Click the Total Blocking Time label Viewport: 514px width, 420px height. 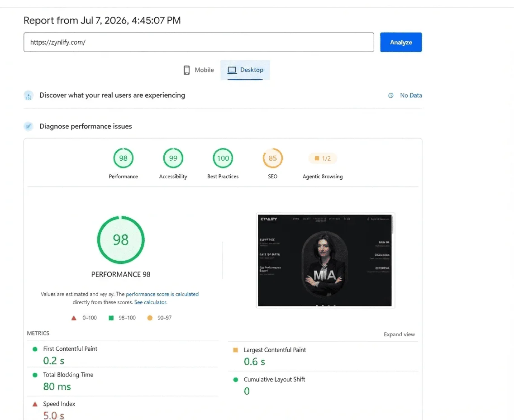tap(68, 375)
